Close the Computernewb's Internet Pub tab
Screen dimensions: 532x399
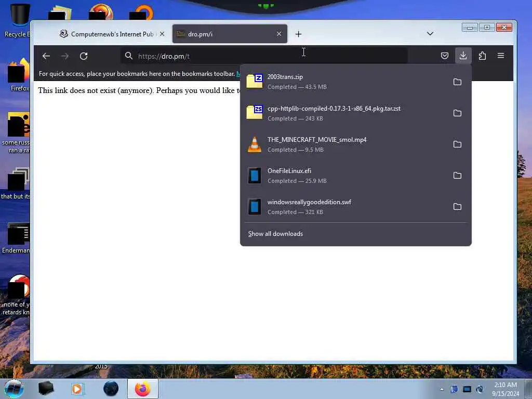coord(162,34)
